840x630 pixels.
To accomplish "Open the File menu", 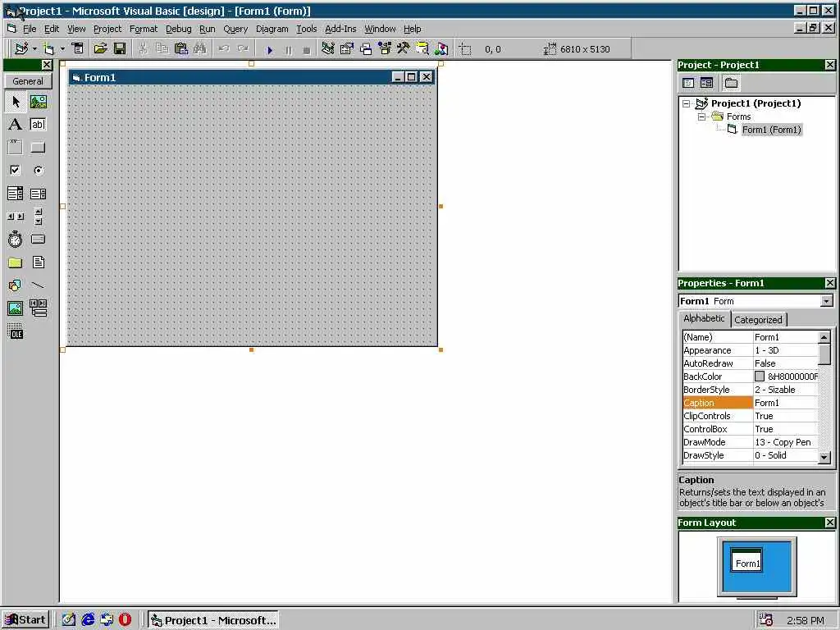I will pyautogui.click(x=30, y=29).
